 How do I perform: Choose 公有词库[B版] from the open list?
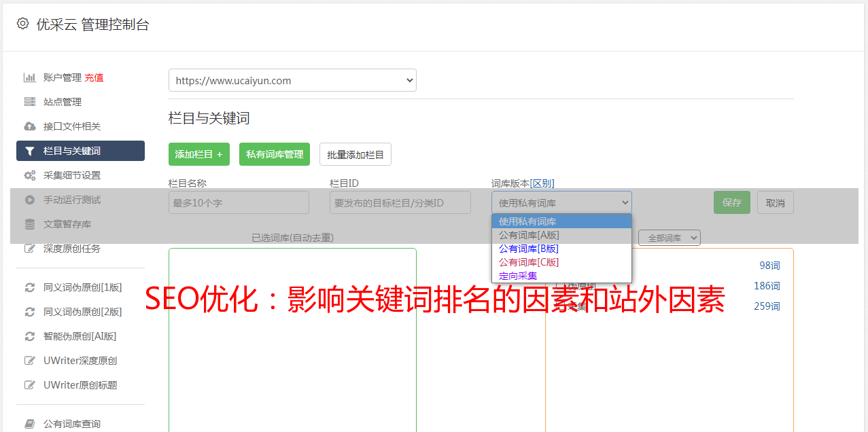[x=561, y=249]
